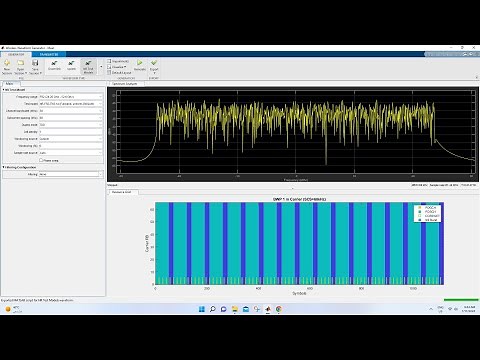The image size is (480, 360).
Task: Open the Chat icon on taskbar
Action: 224,309
